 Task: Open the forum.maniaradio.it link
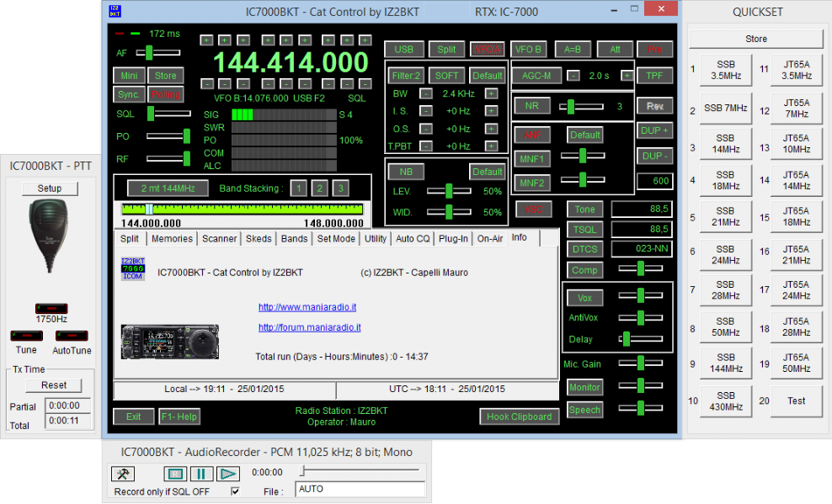pos(309,327)
